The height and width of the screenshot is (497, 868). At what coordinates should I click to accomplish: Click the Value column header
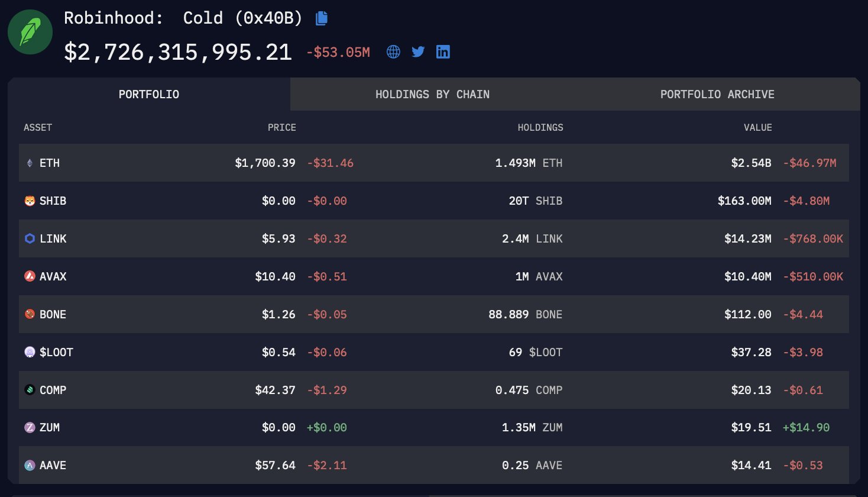coord(758,128)
